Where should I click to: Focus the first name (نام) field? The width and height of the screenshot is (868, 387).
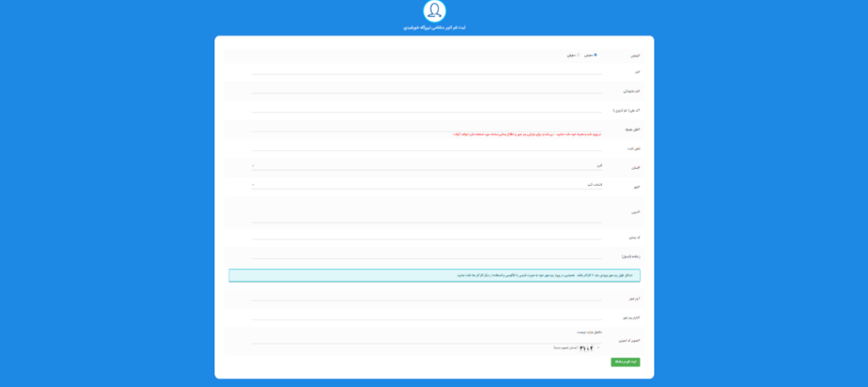pyautogui.click(x=426, y=70)
